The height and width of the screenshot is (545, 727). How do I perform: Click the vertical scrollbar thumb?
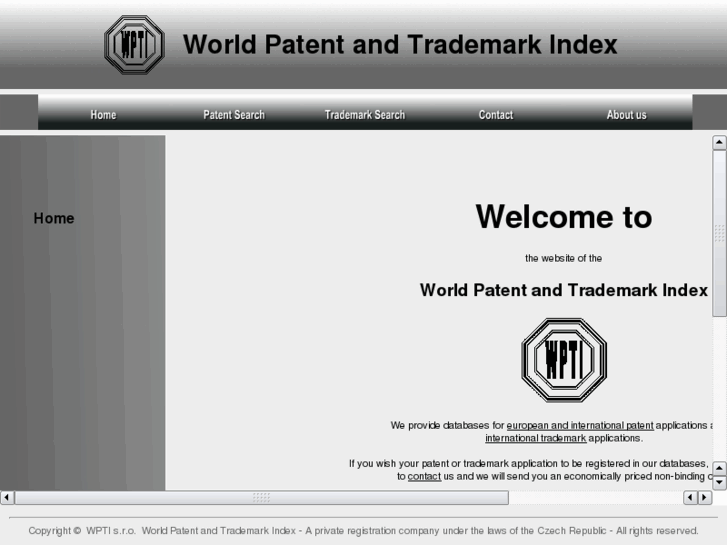[719, 233]
